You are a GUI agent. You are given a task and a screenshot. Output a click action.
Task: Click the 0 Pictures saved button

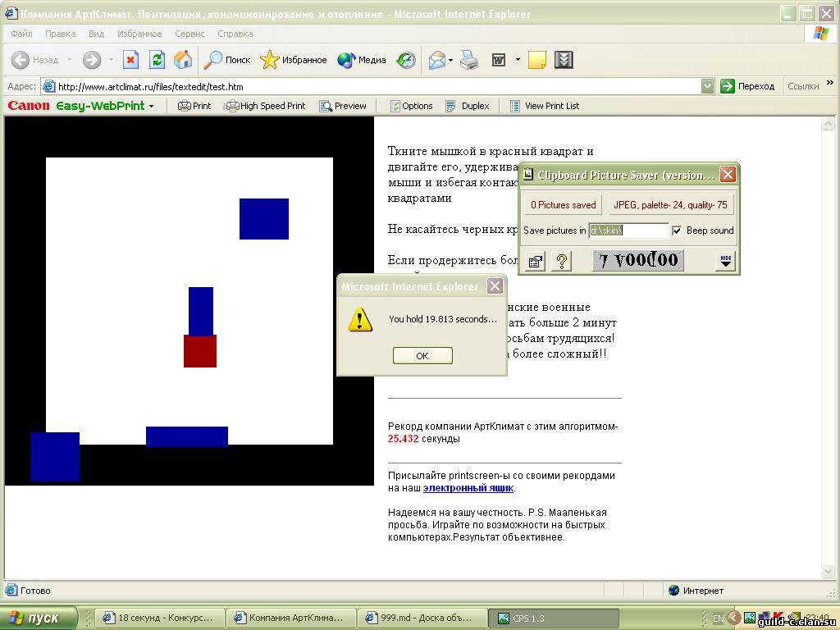coord(563,204)
